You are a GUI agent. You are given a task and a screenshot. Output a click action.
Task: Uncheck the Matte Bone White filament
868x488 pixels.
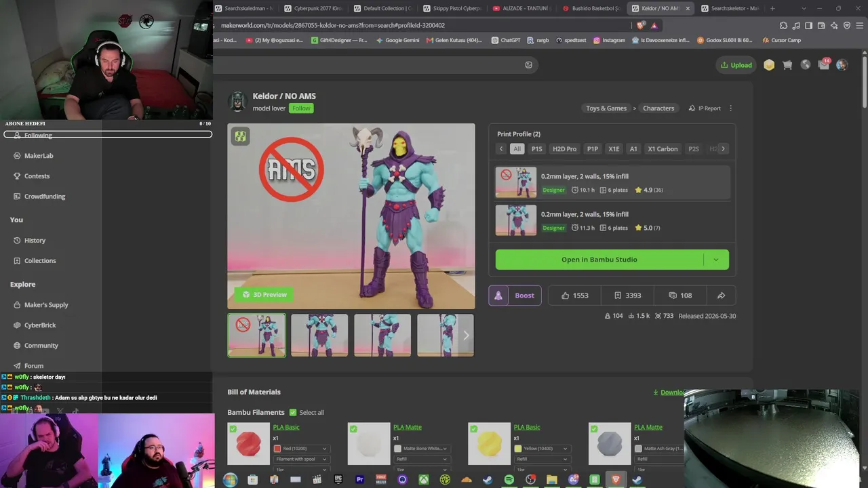pos(353,428)
